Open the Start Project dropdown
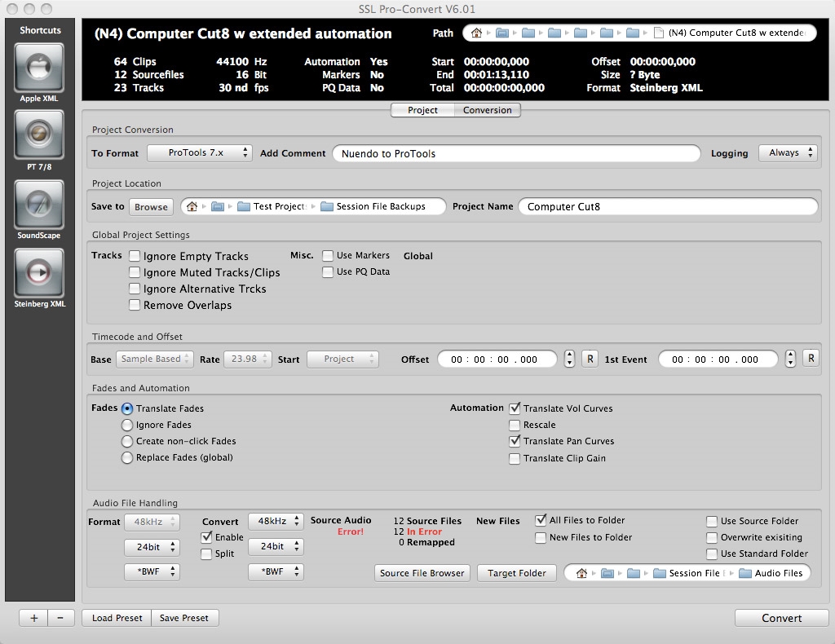Image resolution: width=835 pixels, height=644 pixels. click(x=343, y=359)
